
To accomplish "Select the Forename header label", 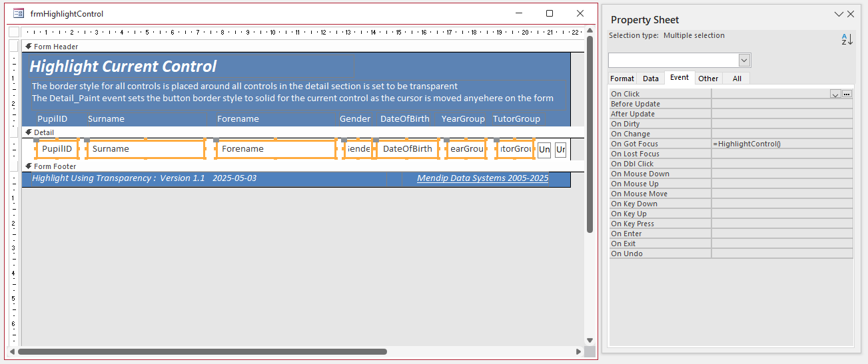I will pos(238,118).
